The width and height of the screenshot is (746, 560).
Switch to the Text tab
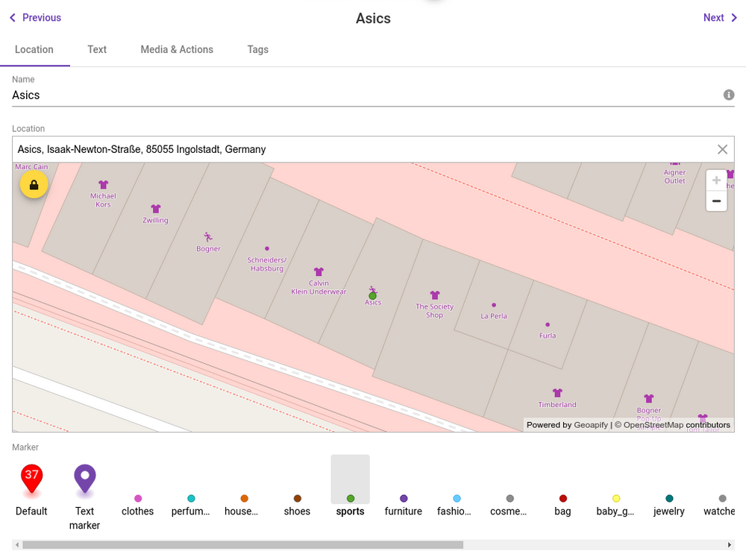(x=97, y=49)
